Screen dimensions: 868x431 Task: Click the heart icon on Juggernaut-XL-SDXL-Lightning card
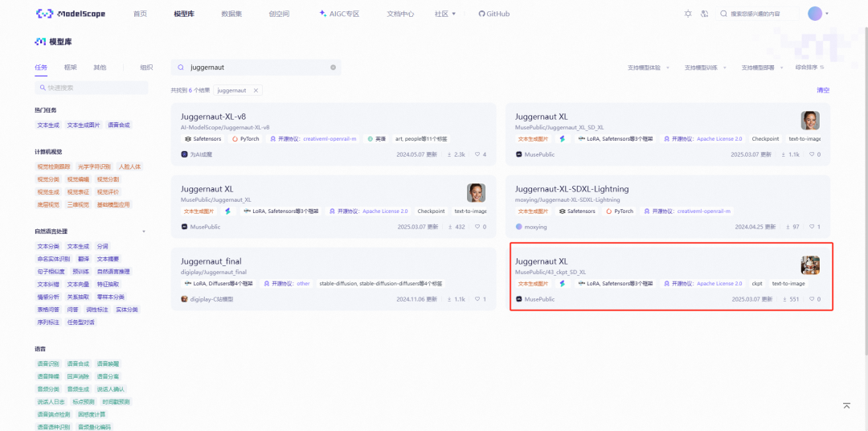pos(812,227)
